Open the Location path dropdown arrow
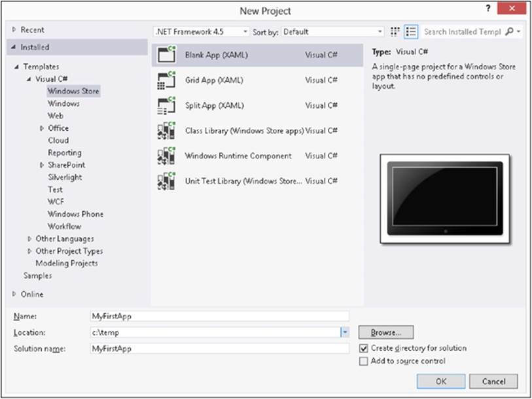Viewport: 532px width, 399px height. [x=345, y=332]
